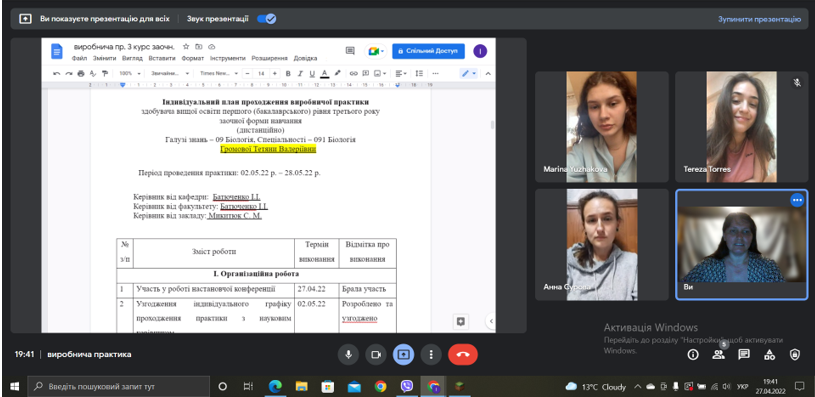Open the text color picker
815x397 pixels.
tap(324, 73)
